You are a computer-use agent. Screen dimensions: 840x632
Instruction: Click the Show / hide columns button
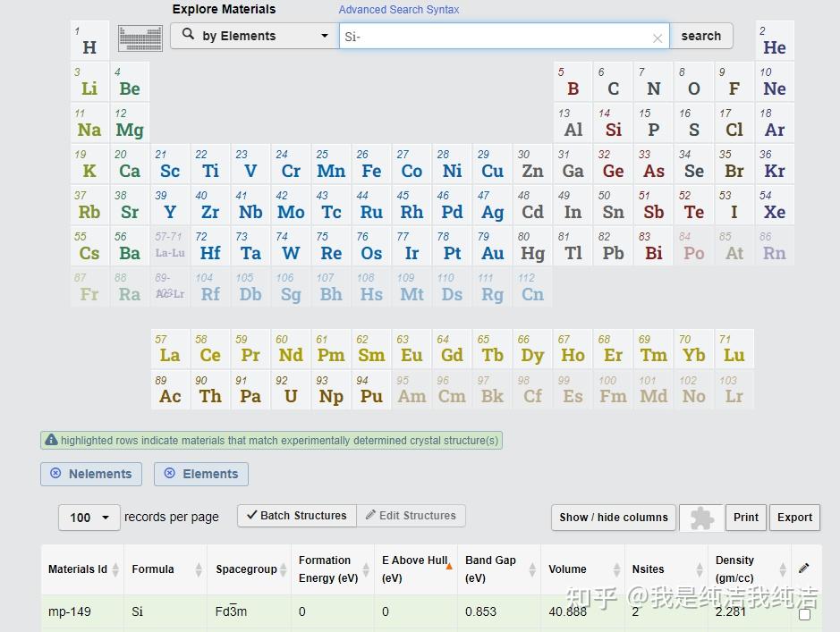tap(614, 518)
